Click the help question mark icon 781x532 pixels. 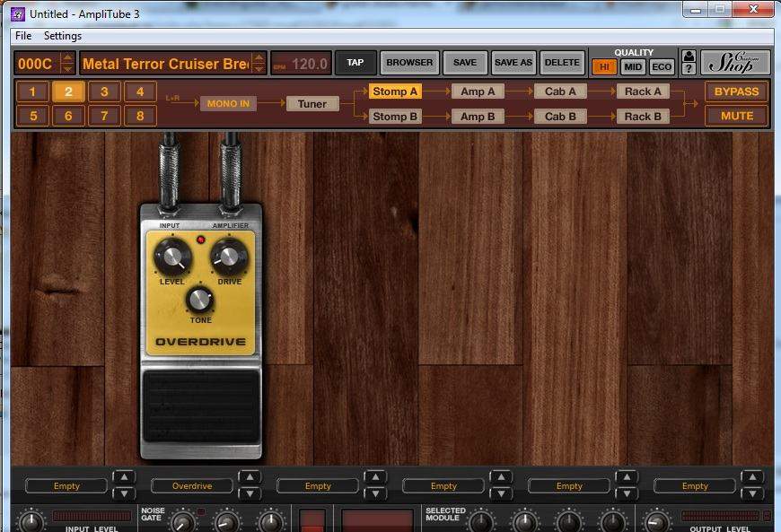pyautogui.click(x=689, y=69)
